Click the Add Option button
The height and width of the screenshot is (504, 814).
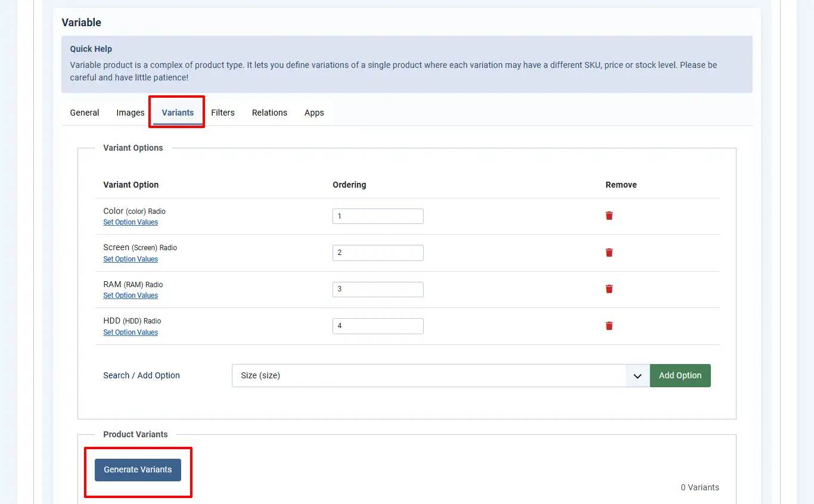click(680, 375)
